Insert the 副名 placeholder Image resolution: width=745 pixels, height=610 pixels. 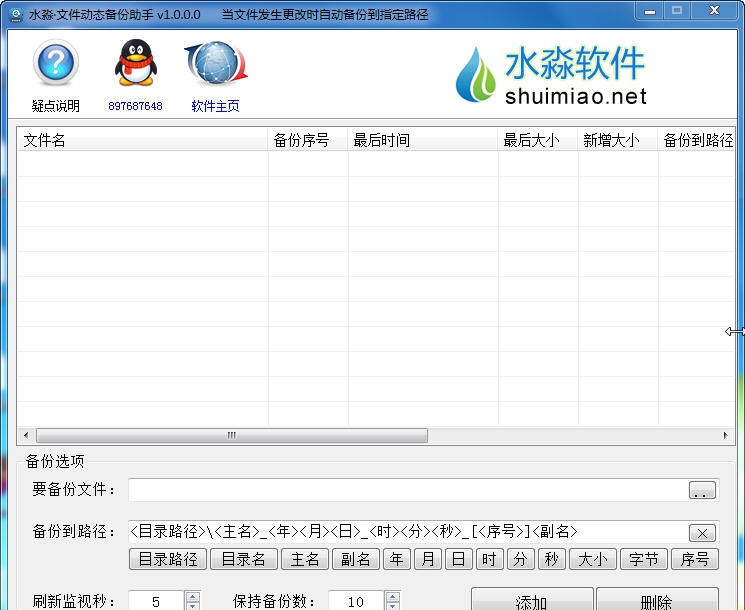pos(356,559)
